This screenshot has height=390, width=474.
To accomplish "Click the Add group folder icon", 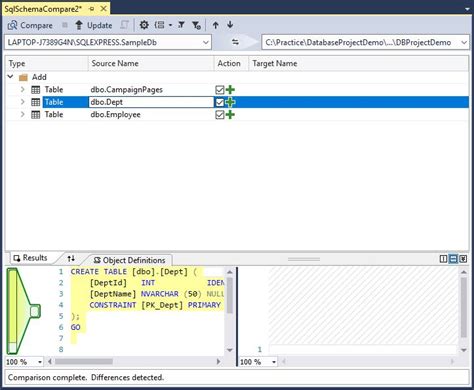I will point(23,78).
